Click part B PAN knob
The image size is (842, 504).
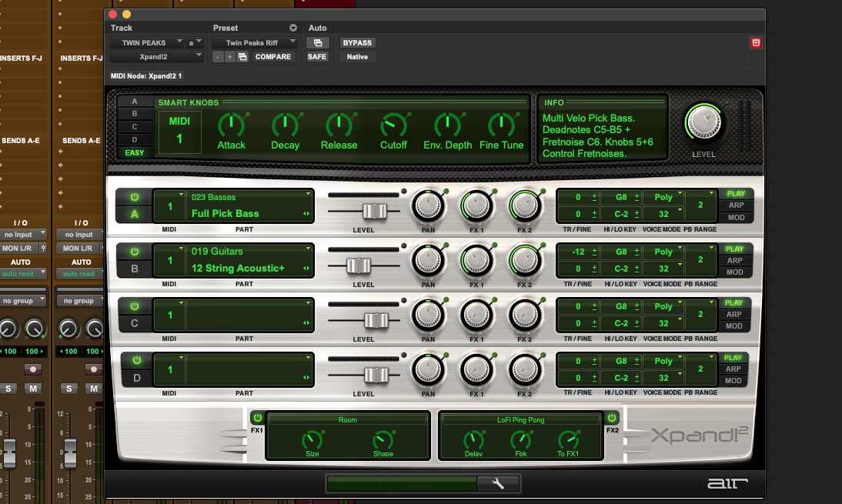pyautogui.click(x=428, y=260)
